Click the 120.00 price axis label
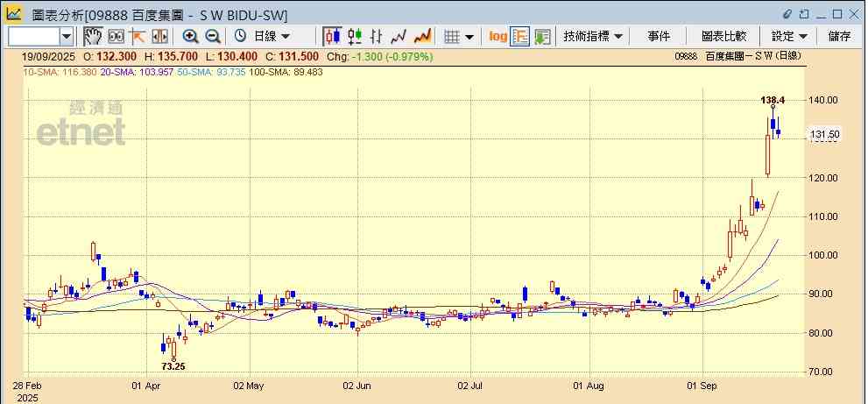The image size is (868, 404). pyautogui.click(x=823, y=178)
